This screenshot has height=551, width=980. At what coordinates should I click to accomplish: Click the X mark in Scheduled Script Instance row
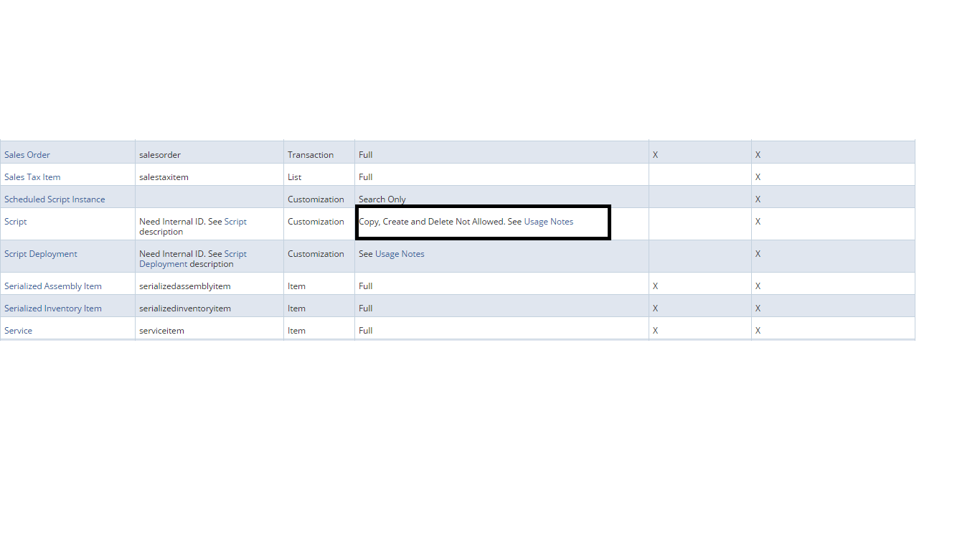[x=758, y=199]
